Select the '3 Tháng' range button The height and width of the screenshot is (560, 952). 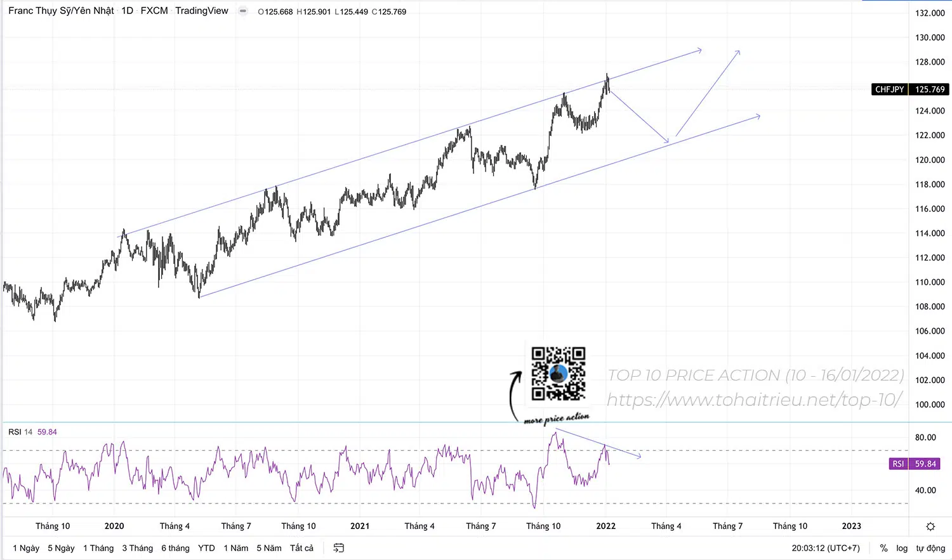(x=137, y=548)
